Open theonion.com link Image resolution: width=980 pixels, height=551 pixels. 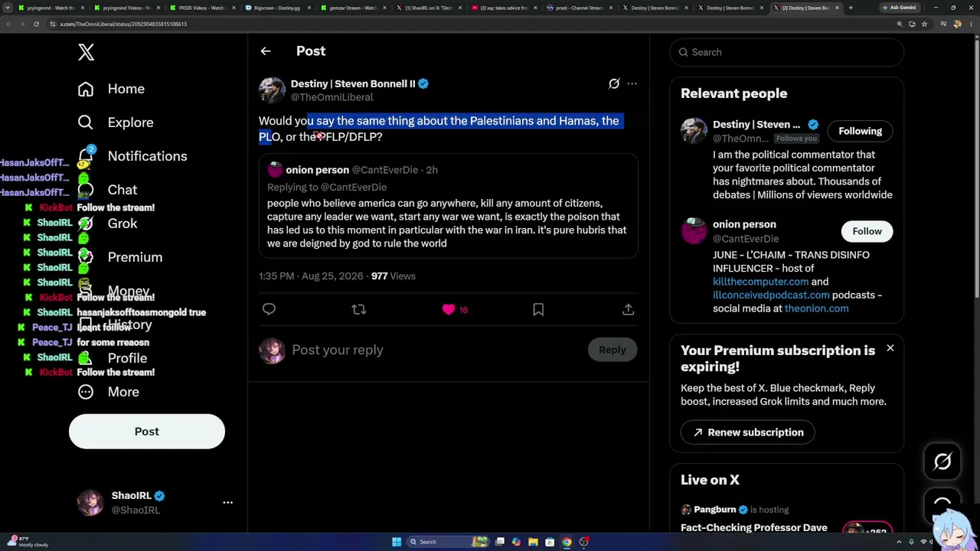(x=816, y=308)
